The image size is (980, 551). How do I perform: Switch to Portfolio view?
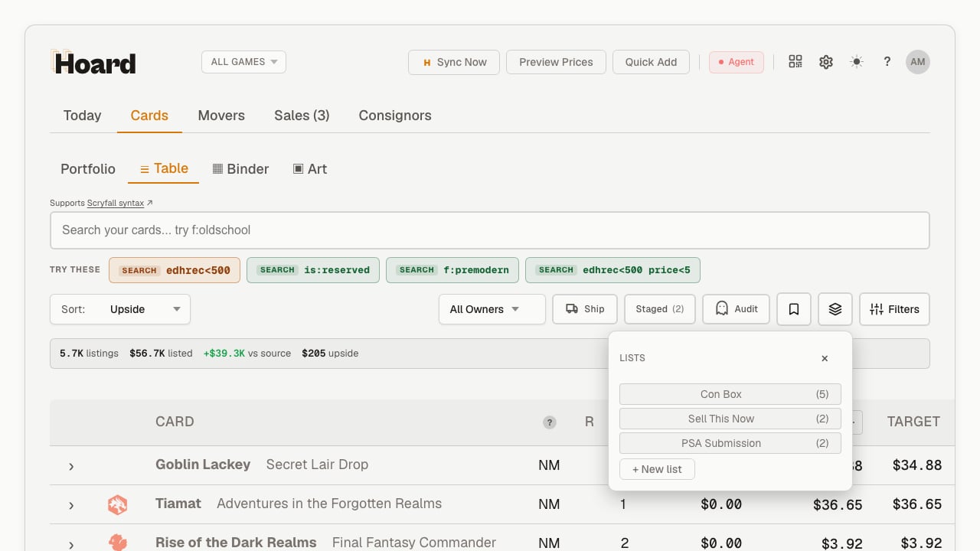[x=88, y=169]
